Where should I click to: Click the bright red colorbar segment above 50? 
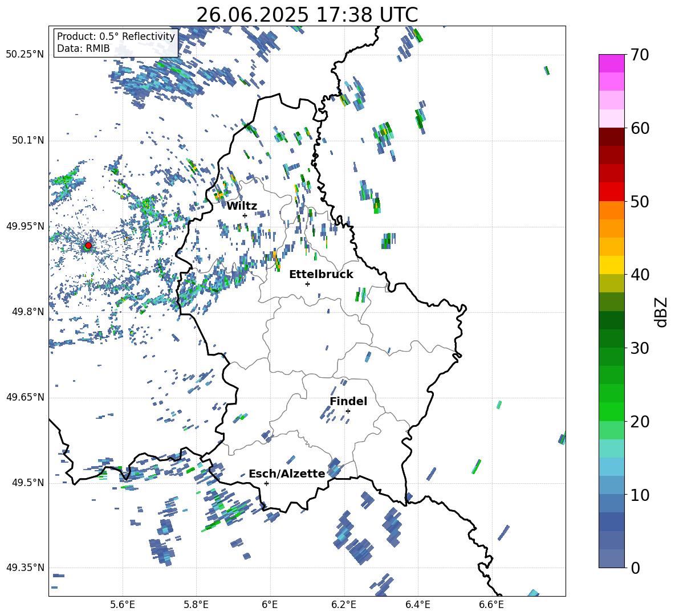point(612,192)
